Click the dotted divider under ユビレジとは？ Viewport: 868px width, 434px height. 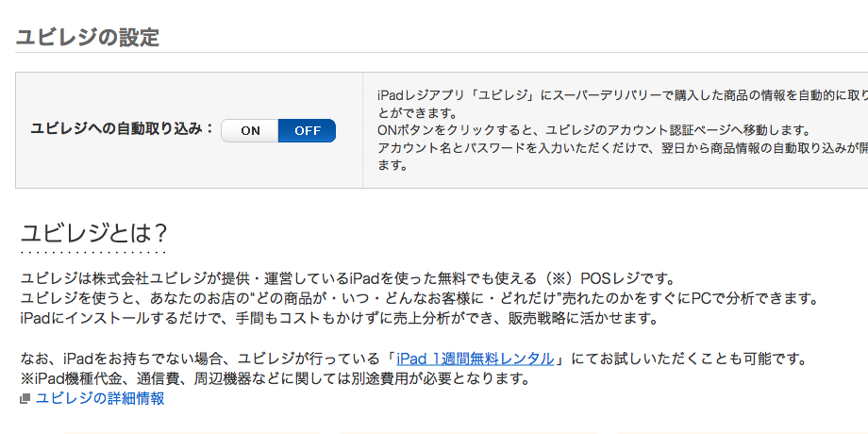tap(93, 253)
